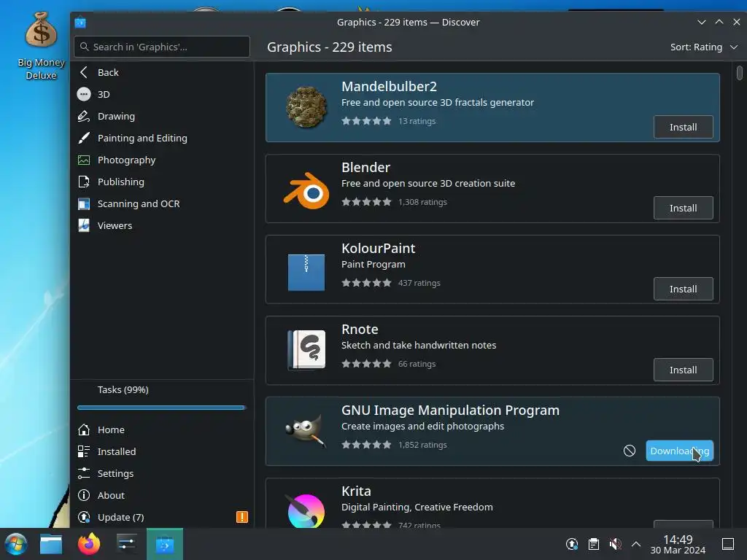Open the Big Money Deluxe desktop shortcut

tap(41, 47)
